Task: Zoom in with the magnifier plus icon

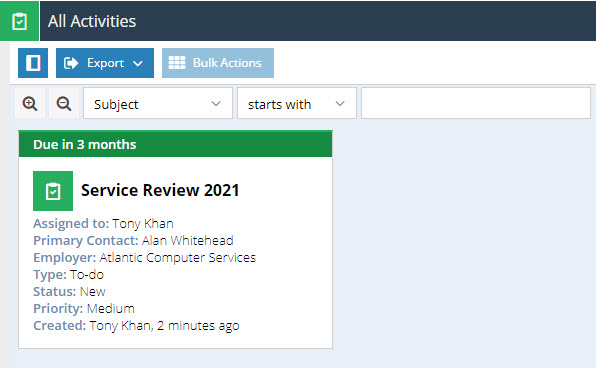Action: coord(30,103)
